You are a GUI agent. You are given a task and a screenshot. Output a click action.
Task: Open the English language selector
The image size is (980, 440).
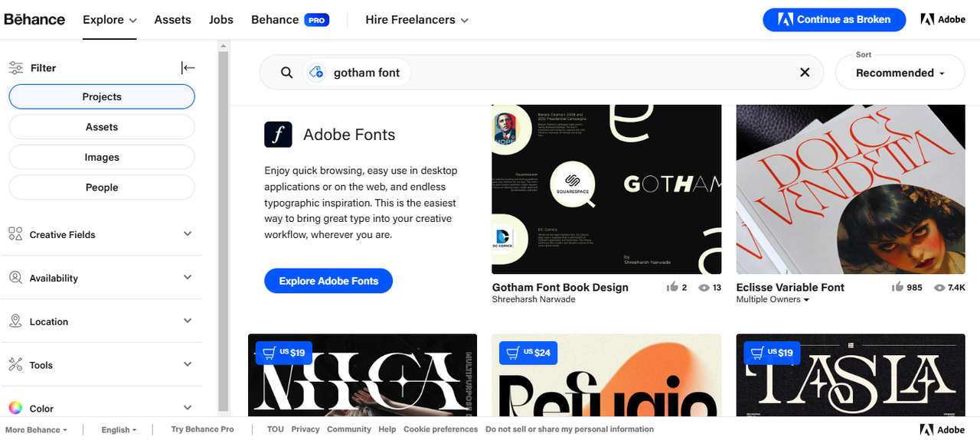click(119, 429)
